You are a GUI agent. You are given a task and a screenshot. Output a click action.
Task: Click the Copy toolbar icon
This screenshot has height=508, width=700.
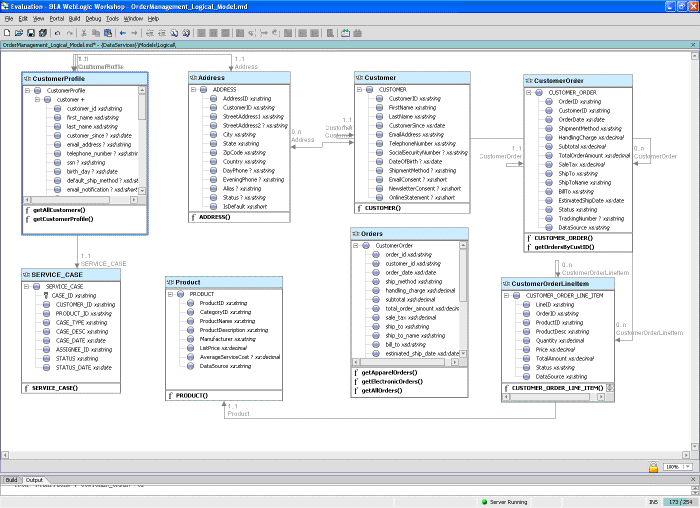tap(96, 33)
